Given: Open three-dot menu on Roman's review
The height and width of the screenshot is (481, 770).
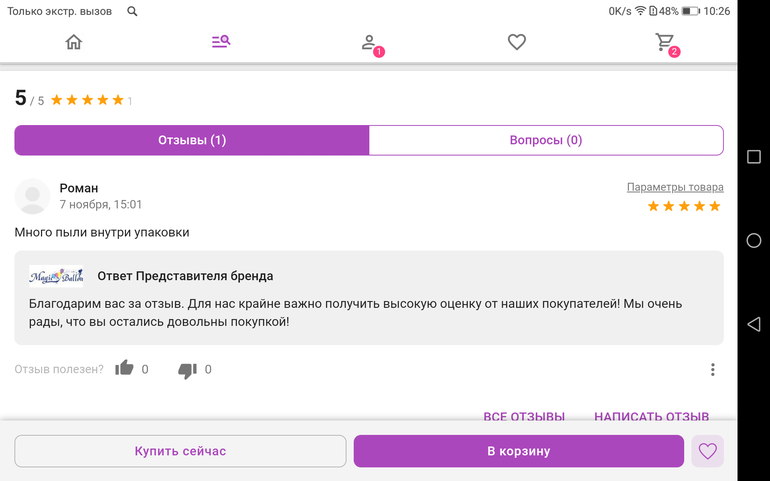Looking at the screenshot, I should click(712, 369).
